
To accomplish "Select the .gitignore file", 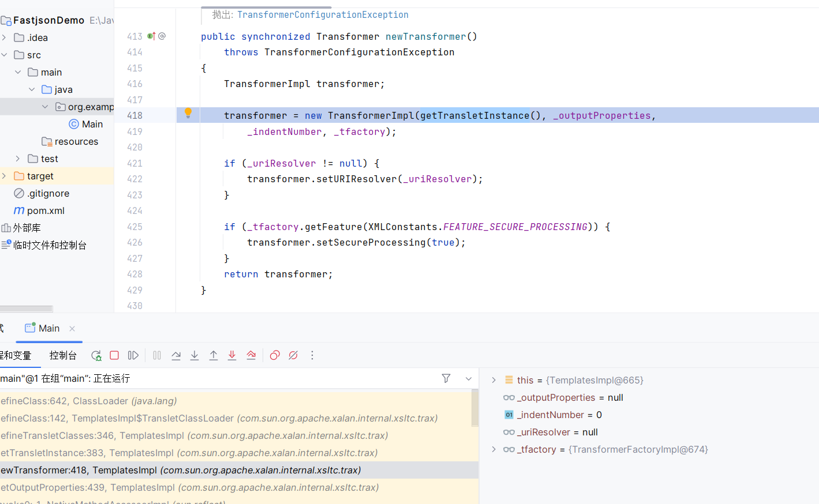I will pos(42,193).
